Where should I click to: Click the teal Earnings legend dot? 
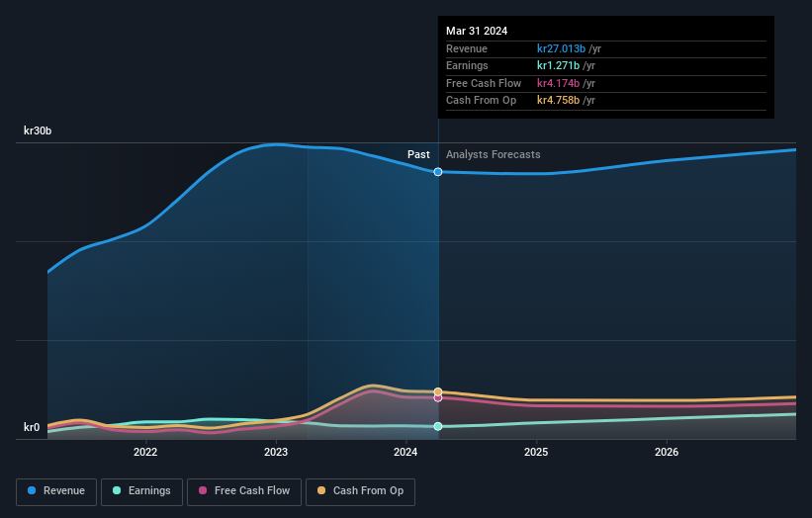(x=117, y=490)
